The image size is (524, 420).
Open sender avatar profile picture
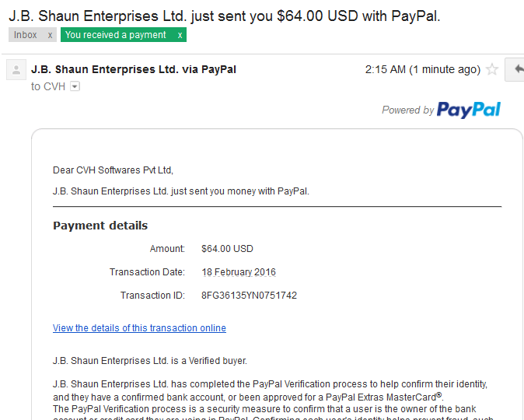16,70
